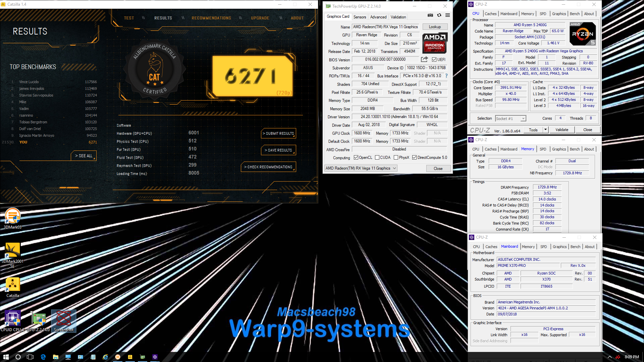The height and width of the screenshot is (362, 644).
Task: Launch Microsoft Edge from the taskbar
Action: (43, 357)
